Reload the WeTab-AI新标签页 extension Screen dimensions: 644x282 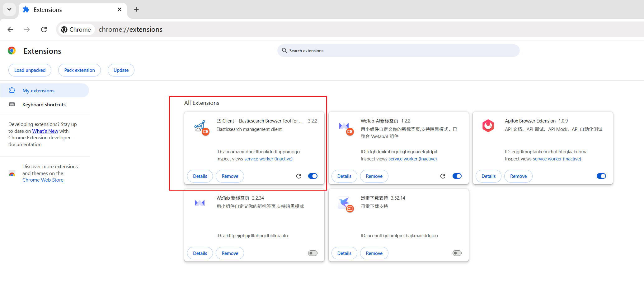[443, 176]
